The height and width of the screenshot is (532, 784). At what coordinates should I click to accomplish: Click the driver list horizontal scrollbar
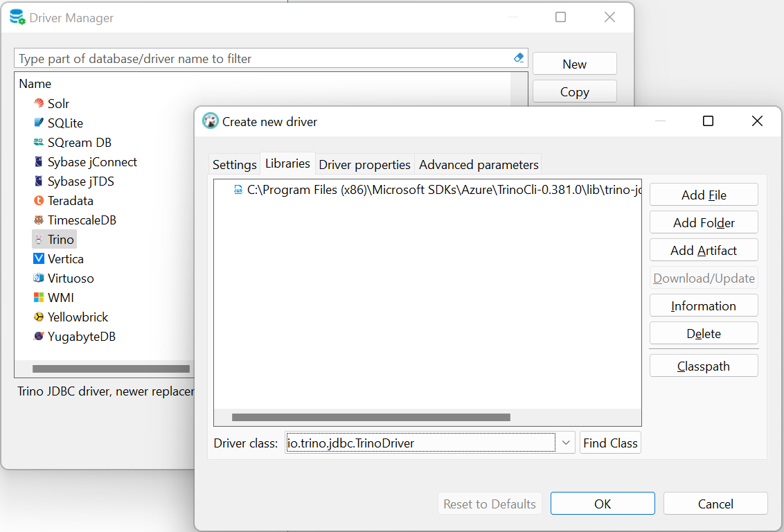click(111, 369)
